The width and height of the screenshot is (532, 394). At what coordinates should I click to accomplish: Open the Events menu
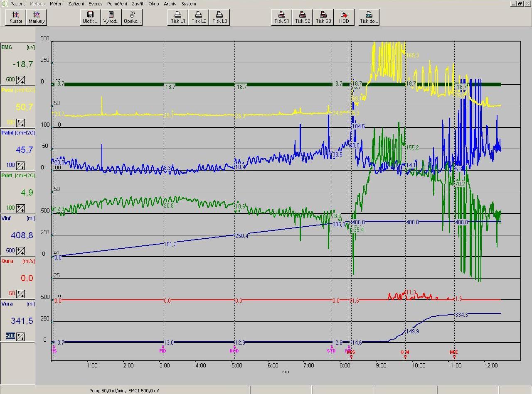click(x=96, y=4)
